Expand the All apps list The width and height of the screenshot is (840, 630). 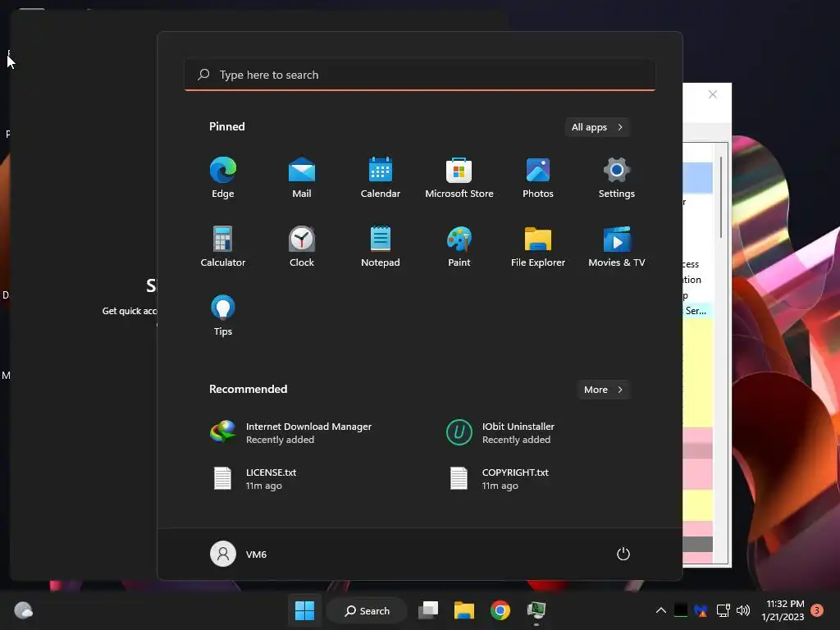597,127
